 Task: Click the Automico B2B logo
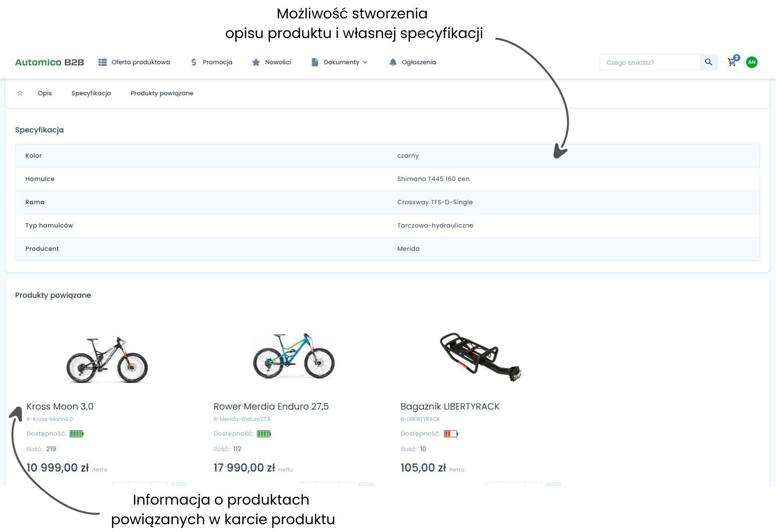[x=50, y=62]
